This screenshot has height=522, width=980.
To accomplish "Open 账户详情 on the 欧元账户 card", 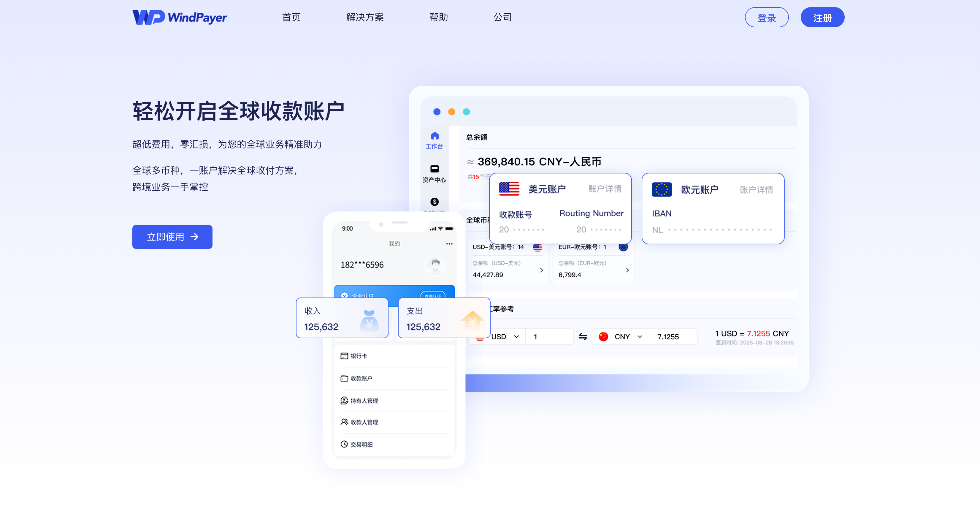I will coord(756,190).
